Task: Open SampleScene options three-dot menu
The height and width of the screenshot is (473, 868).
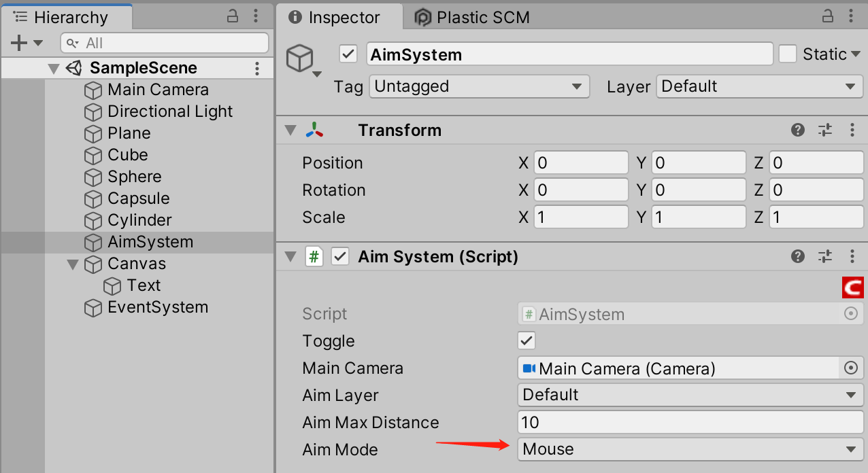Action: point(257,68)
